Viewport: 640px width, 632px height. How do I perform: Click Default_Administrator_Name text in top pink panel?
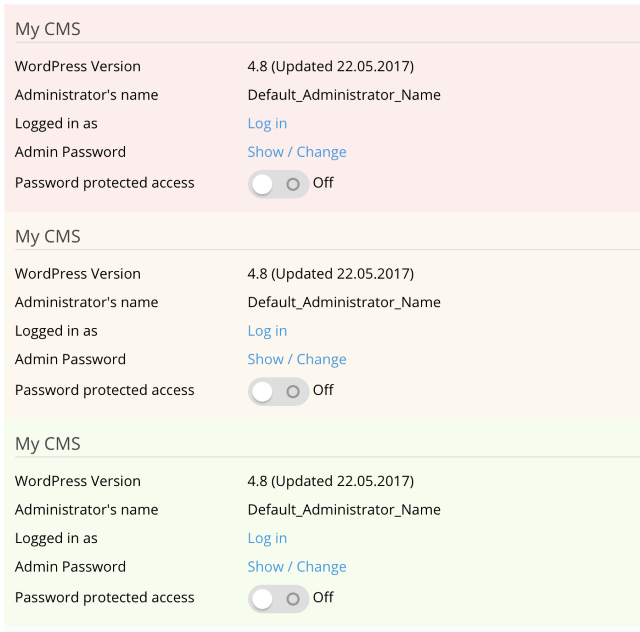344,95
